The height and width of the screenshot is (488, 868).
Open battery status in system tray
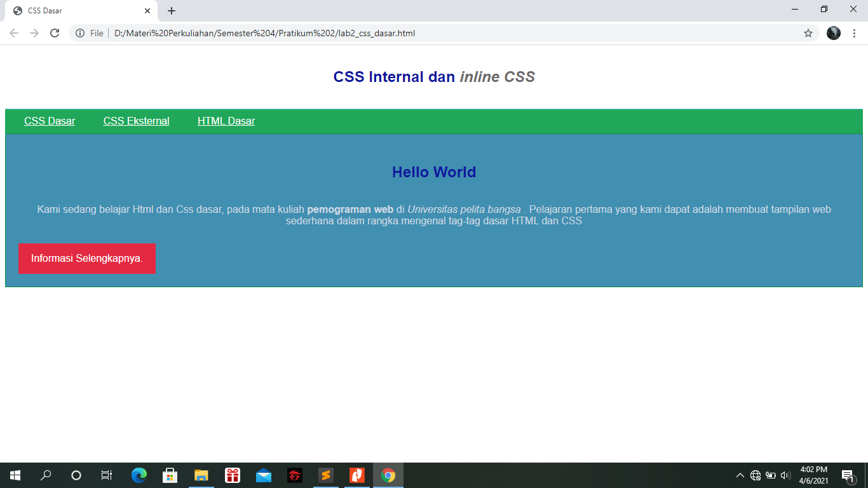coord(771,475)
